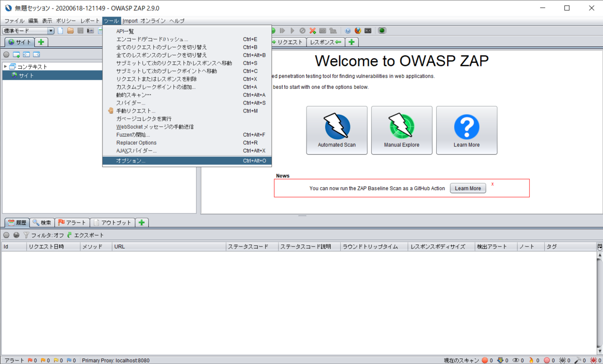Viewport: 603px width, 364px height.
Task: Open the column selector icon at table right edge
Action: coord(599,247)
